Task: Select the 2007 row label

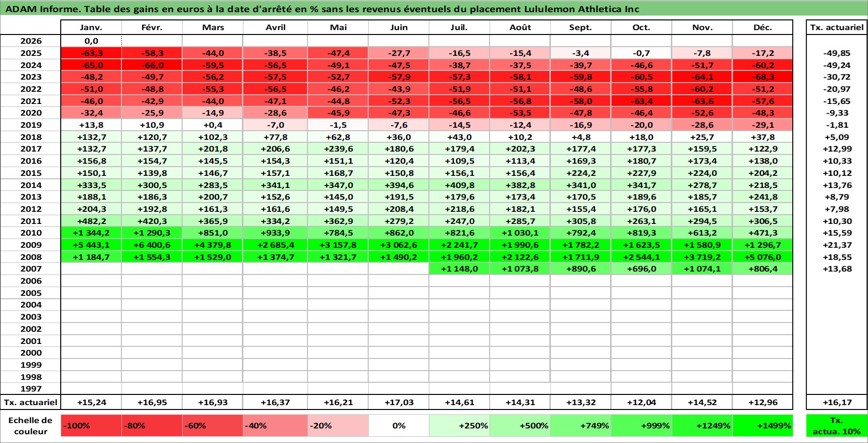Action: click(x=31, y=269)
